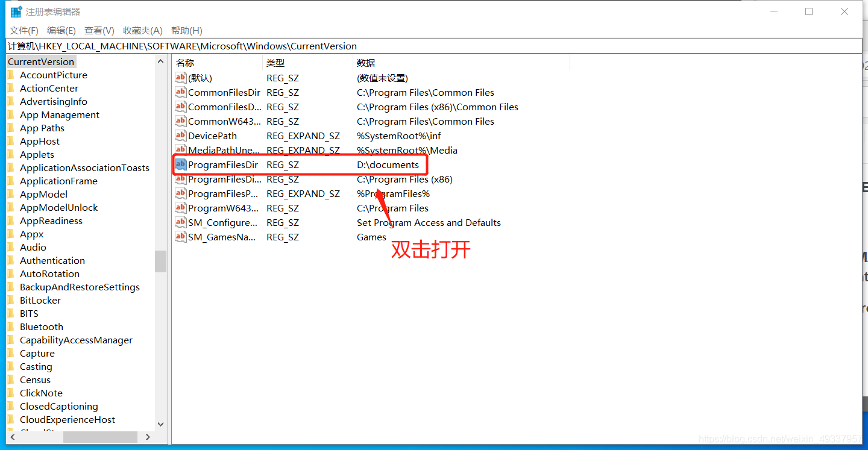The image size is (868, 450).
Task: Click the D:\documents data cell
Action: coord(388,165)
